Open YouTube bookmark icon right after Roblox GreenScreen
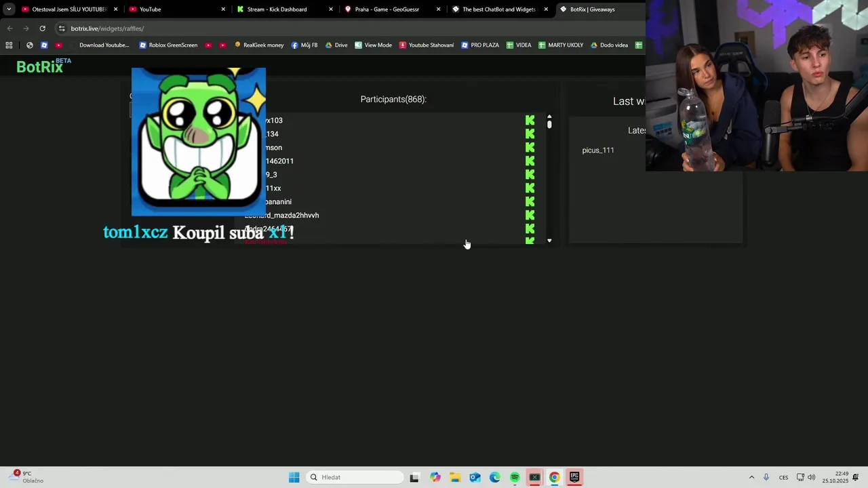The width and height of the screenshot is (868, 488). point(208,45)
